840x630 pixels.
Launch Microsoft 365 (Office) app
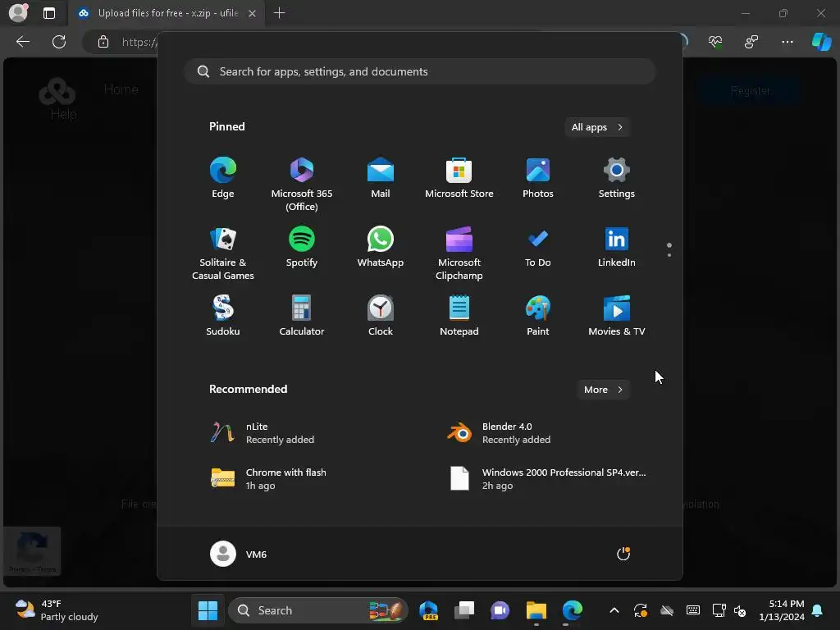302,184
